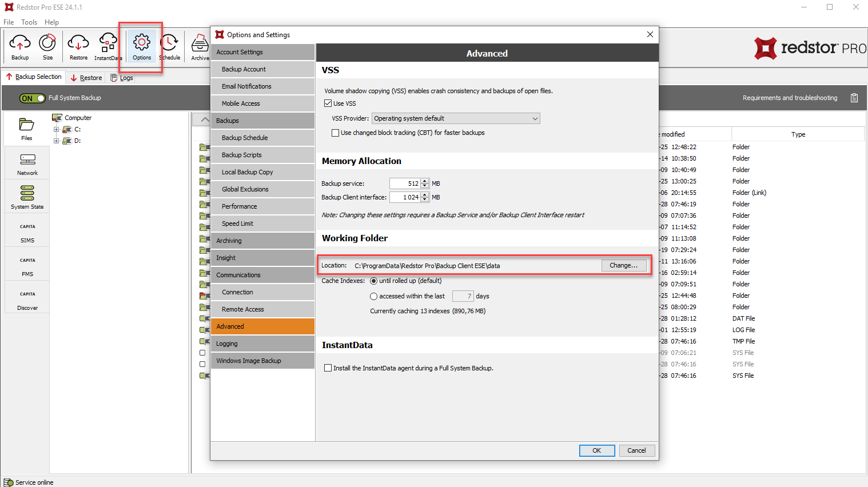The width and height of the screenshot is (868, 487).
Task: Click the Backup service memory stepper
Action: pos(425,183)
